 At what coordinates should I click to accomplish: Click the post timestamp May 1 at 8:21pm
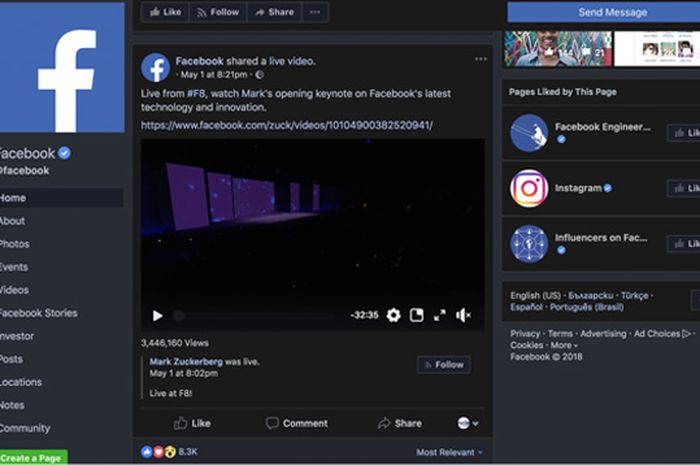(x=214, y=75)
